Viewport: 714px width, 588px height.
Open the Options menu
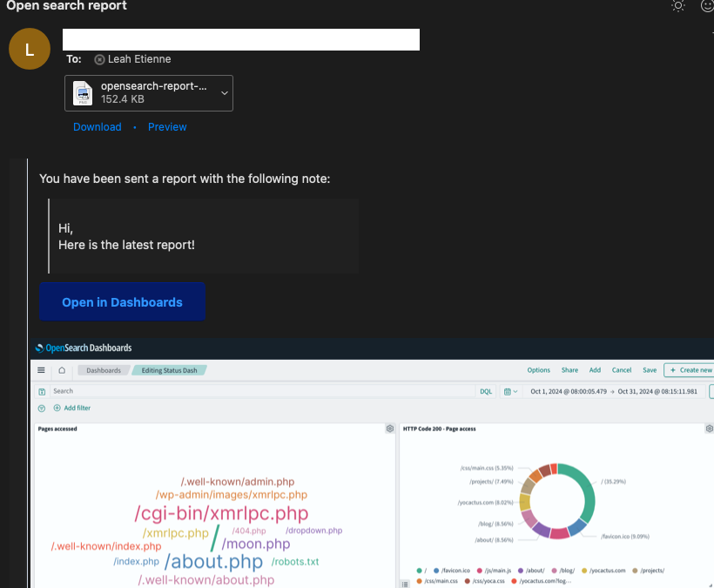(539, 370)
